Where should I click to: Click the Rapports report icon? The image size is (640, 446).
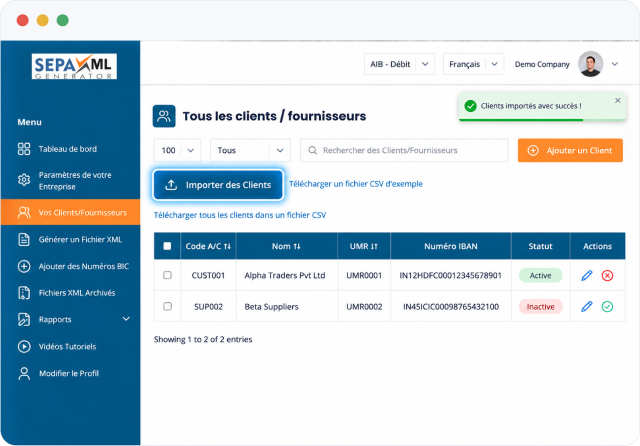click(x=24, y=320)
